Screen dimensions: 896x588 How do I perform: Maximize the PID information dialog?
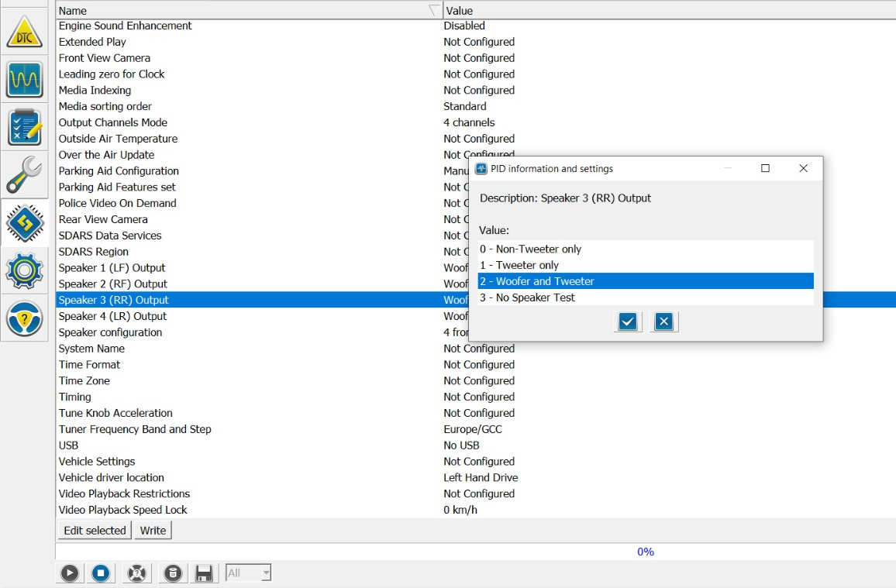(765, 168)
